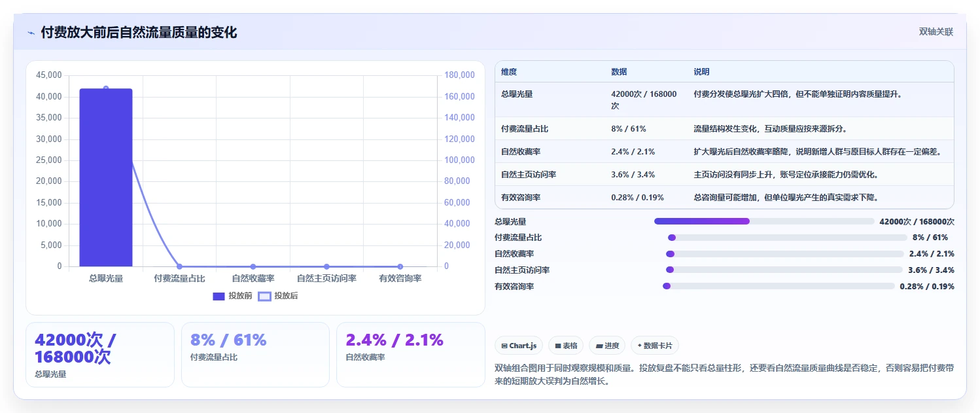
Task: Click the 付费流量占比 progress bar
Action: (x=787, y=238)
